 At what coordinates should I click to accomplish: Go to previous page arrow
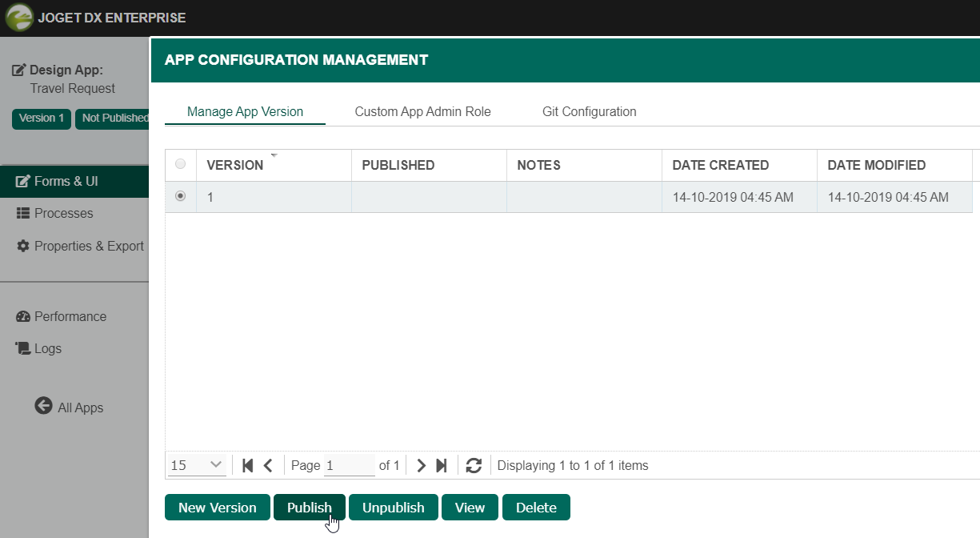coord(268,465)
